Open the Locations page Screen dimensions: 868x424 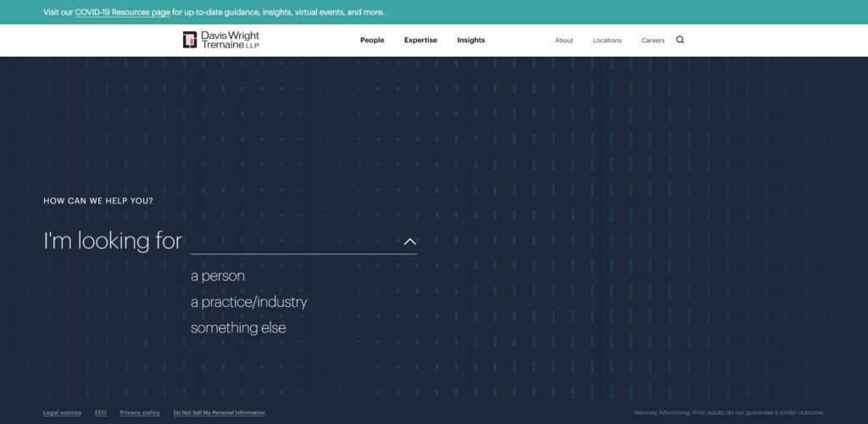click(607, 41)
